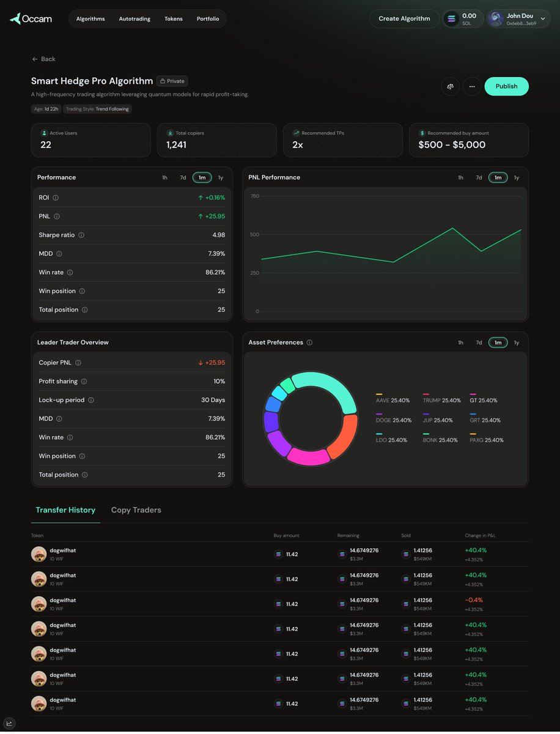Open the Autotrading nav item
Image resolution: width=560 pixels, height=734 pixels.
coord(134,19)
